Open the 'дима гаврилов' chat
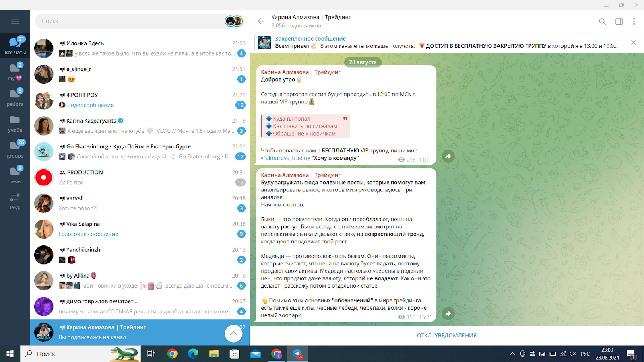 [x=140, y=306]
